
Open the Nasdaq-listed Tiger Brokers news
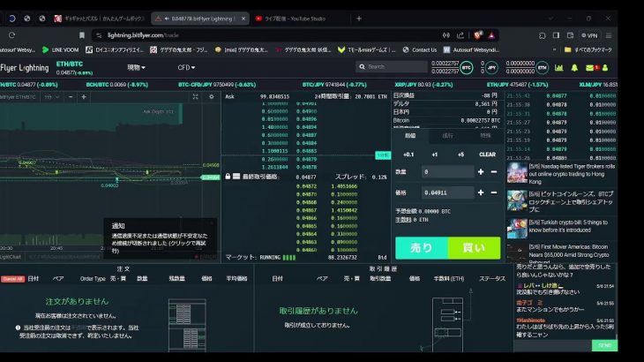click(x=572, y=174)
